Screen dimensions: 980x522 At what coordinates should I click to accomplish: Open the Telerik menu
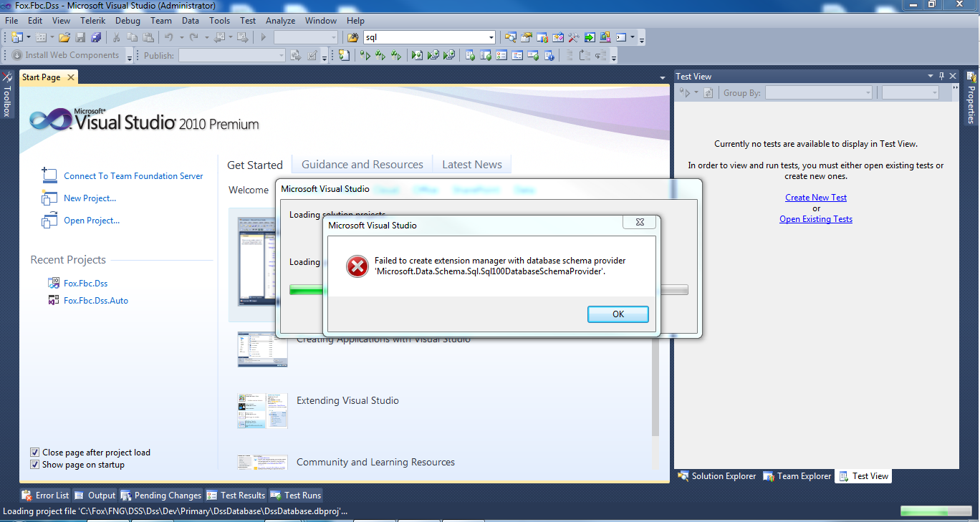coord(93,21)
